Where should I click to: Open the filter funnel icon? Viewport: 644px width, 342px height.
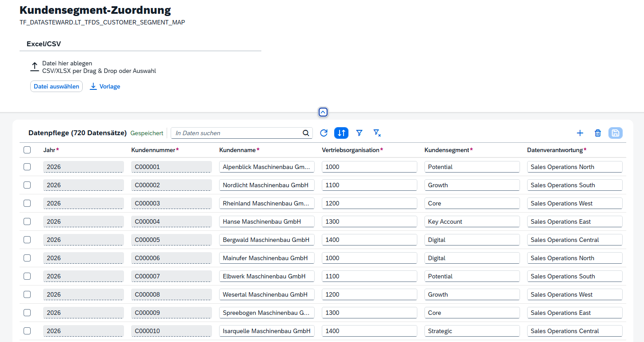359,133
